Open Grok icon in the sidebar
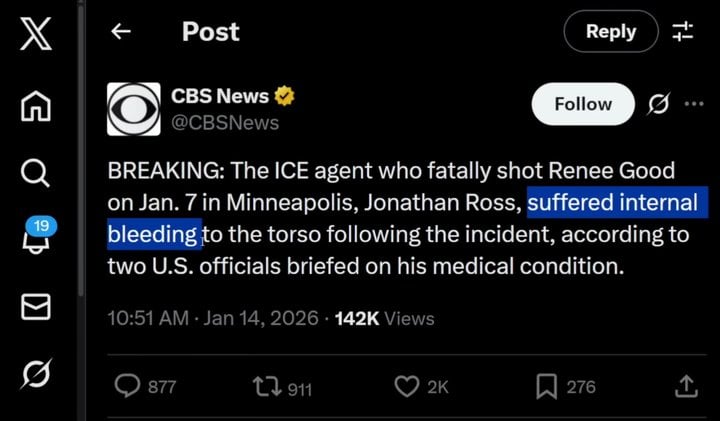This screenshot has height=421, width=720. tap(35, 376)
